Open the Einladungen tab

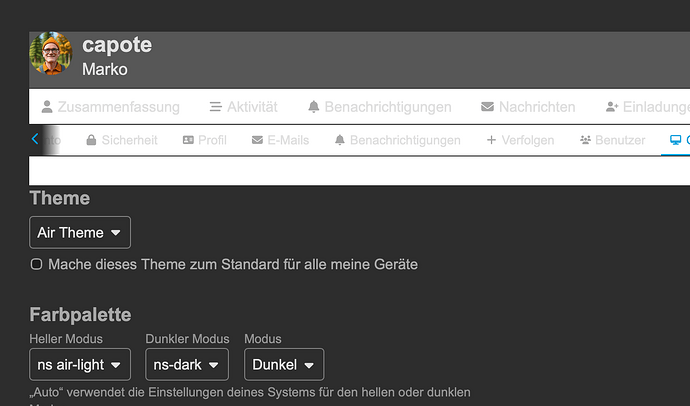pos(648,107)
